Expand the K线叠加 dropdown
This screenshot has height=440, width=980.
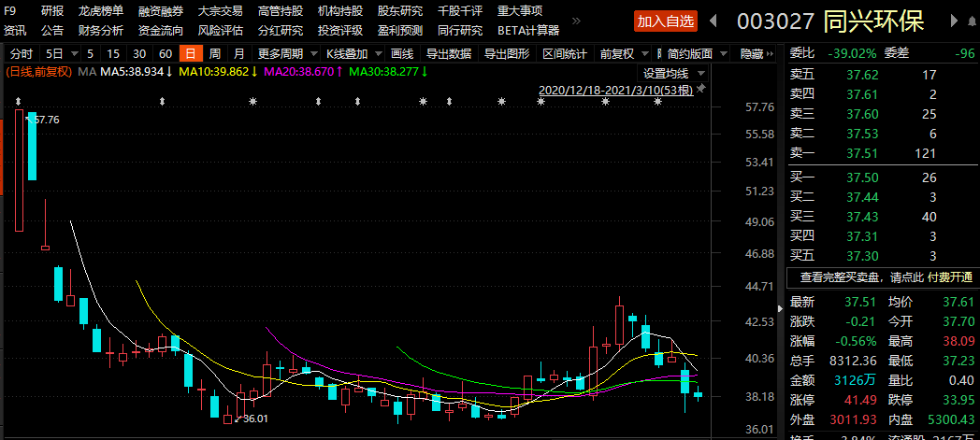click(353, 53)
